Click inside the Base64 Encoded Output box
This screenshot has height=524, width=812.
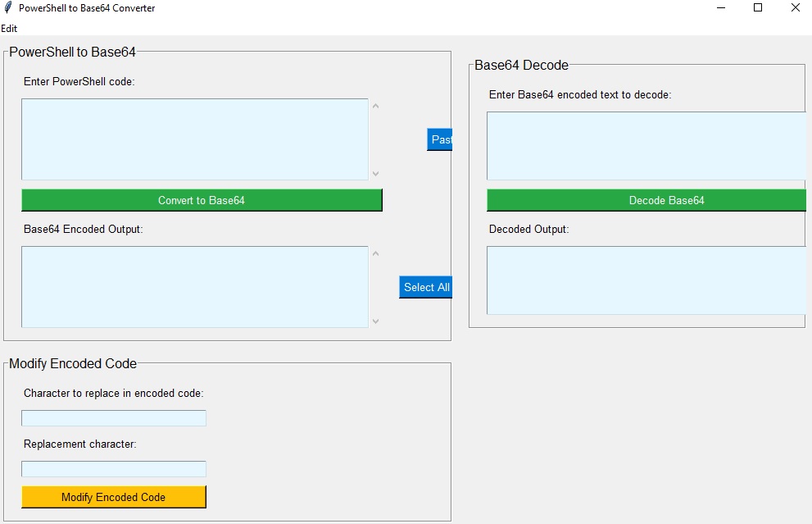[x=195, y=287]
